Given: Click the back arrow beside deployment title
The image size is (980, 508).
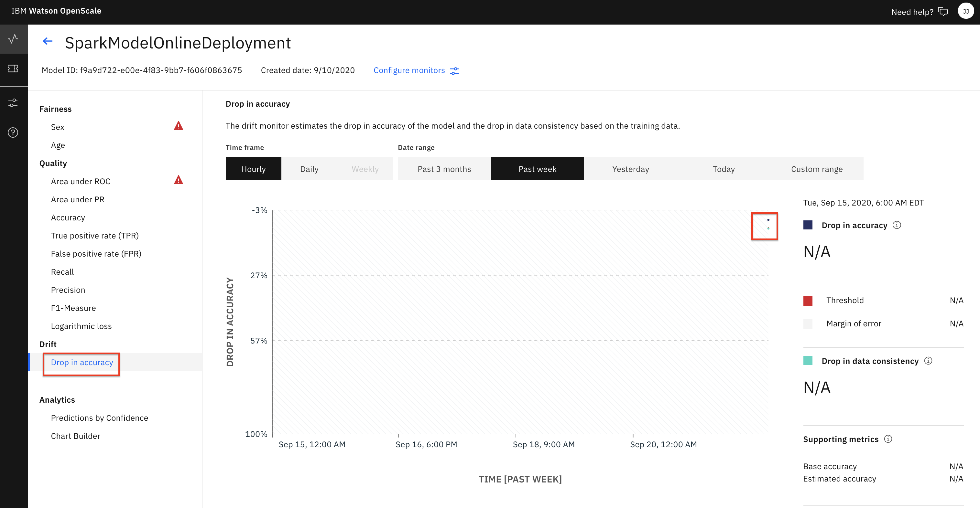Looking at the screenshot, I should click(48, 41).
